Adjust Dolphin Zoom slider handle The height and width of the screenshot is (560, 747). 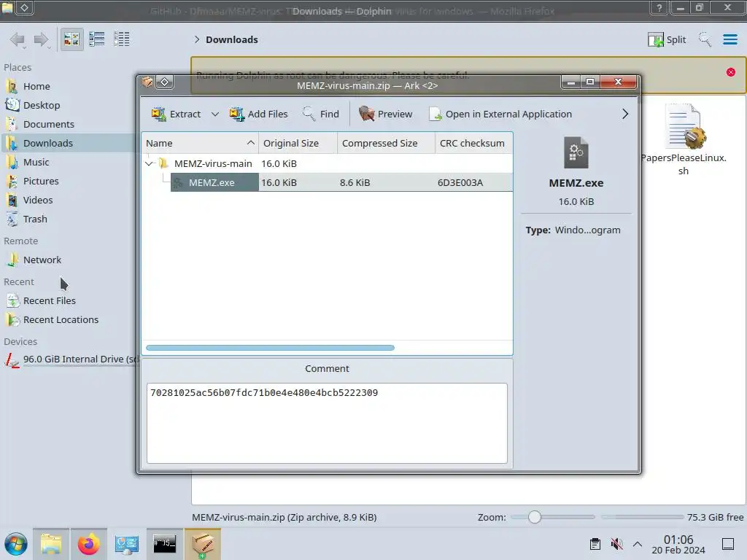[x=535, y=517]
